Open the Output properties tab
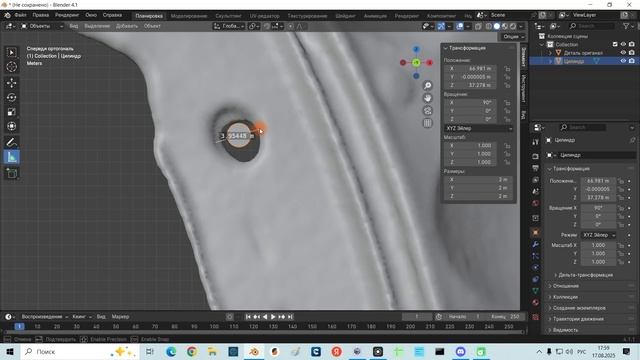 [x=536, y=168]
